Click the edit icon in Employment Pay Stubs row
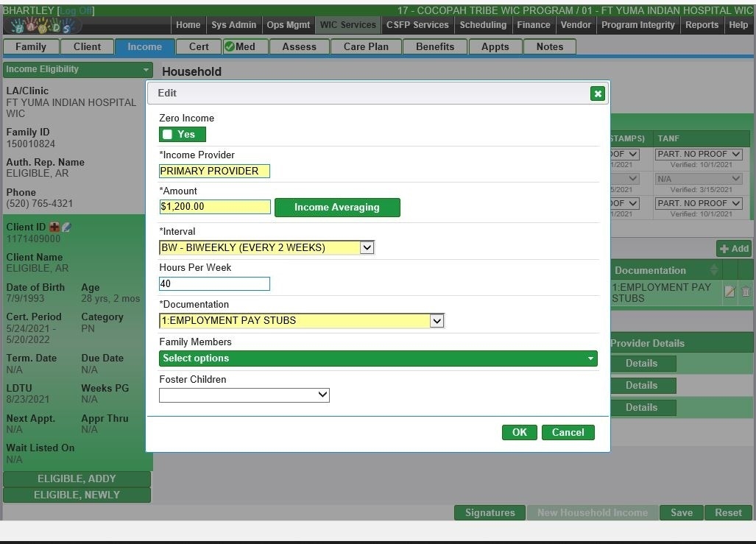This screenshot has height=544, width=756. point(729,292)
